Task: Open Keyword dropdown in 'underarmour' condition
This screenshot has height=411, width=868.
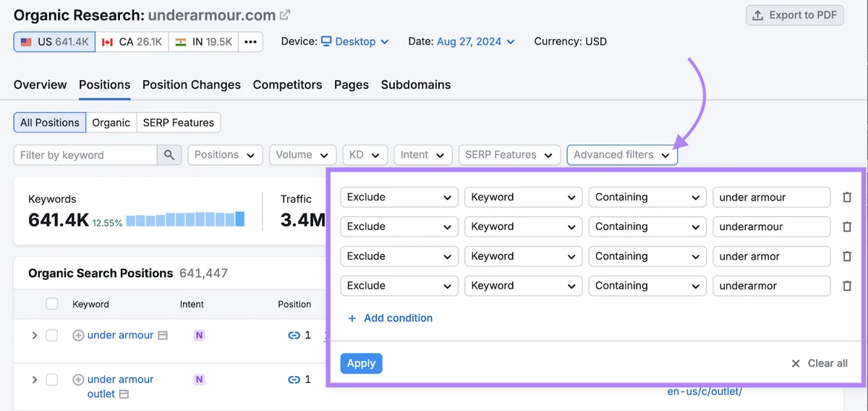Action: tap(524, 226)
